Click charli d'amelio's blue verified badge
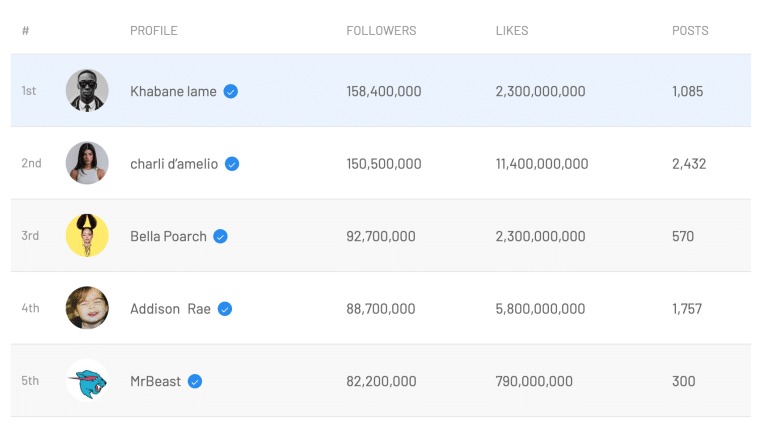Image resolution: width=760 pixels, height=426 pixels. point(232,164)
